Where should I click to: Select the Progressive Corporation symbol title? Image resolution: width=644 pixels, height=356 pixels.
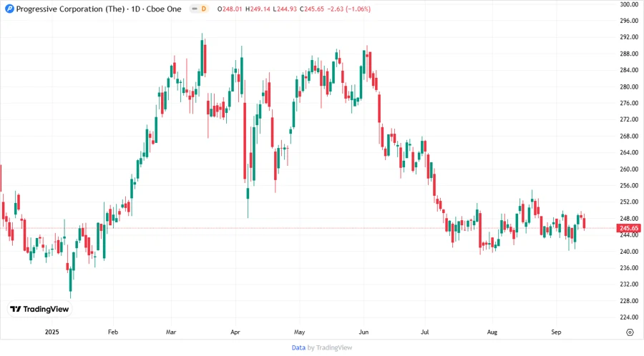(x=70, y=9)
